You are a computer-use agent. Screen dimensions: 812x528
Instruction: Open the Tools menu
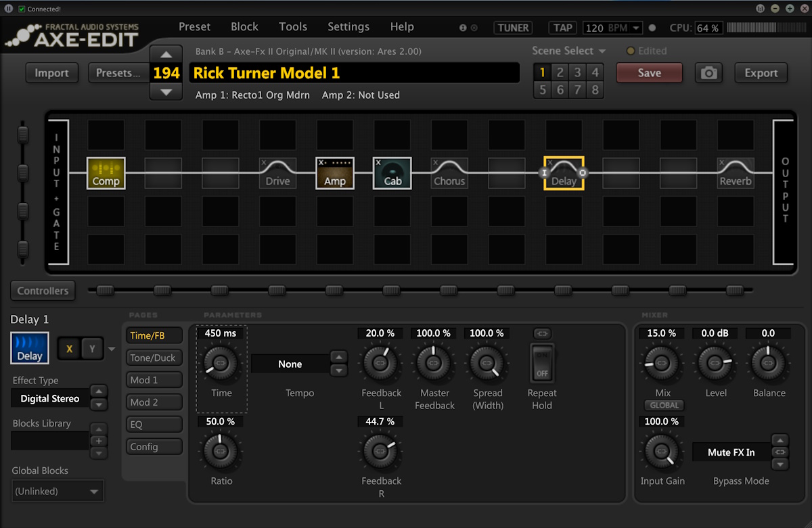point(293,27)
